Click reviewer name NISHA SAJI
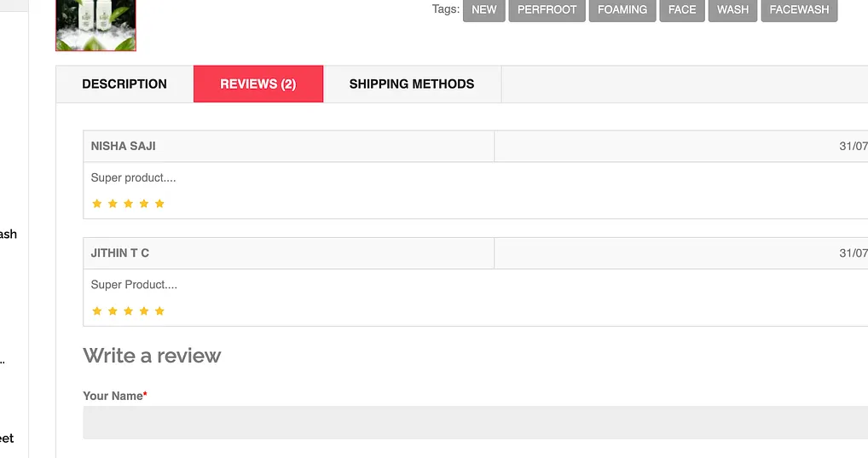 [x=124, y=146]
